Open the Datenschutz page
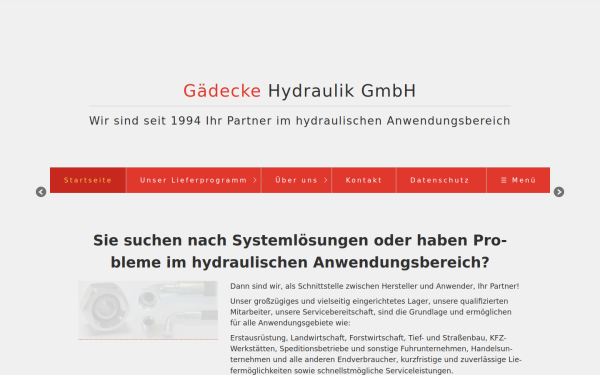This screenshot has width=600, height=375. 440,180
